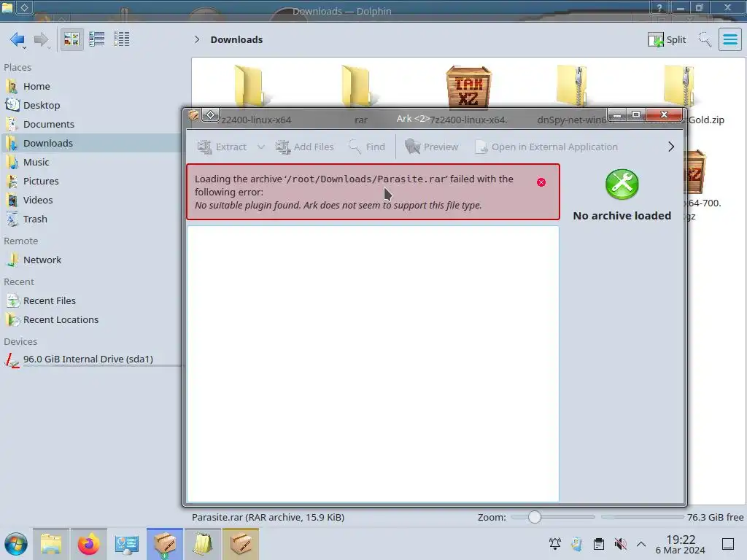This screenshot has width=747, height=560.
Task: Click the free disk space bar
Action: click(x=642, y=517)
